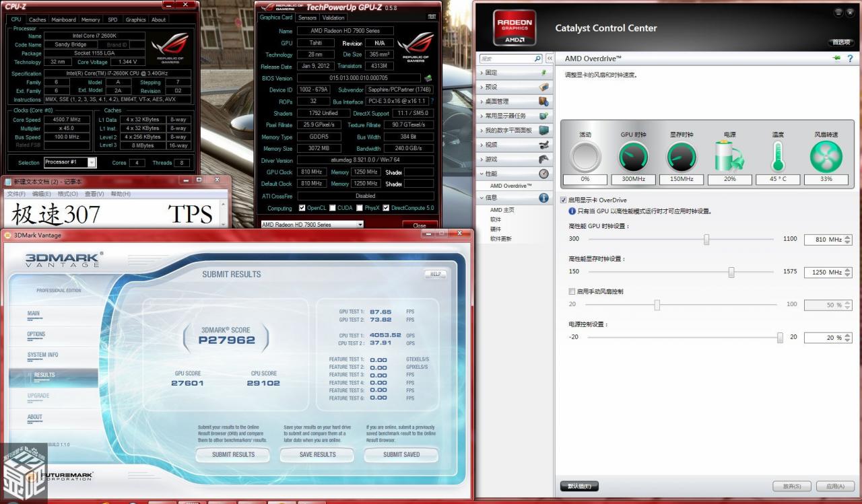Image resolution: width=862 pixels, height=504 pixels.
Task: Adjust the 1250 MHz memory clock stepper
Action: (x=848, y=273)
